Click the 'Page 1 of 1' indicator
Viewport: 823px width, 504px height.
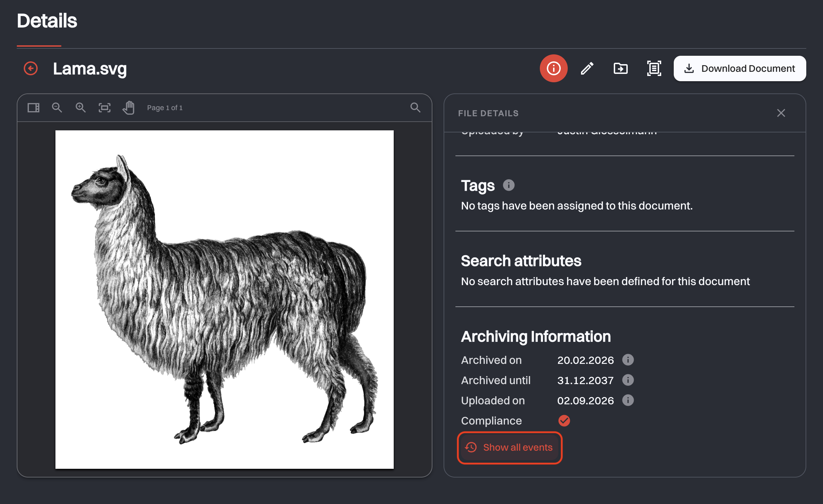[165, 108]
